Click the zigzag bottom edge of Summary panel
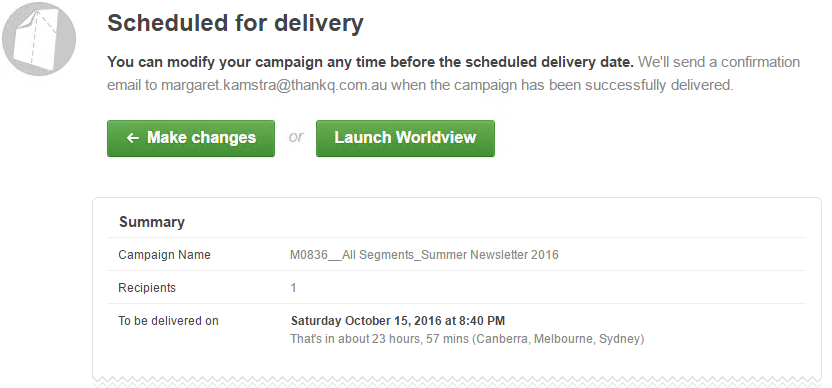The image size is (832, 388). coord(457,382)
